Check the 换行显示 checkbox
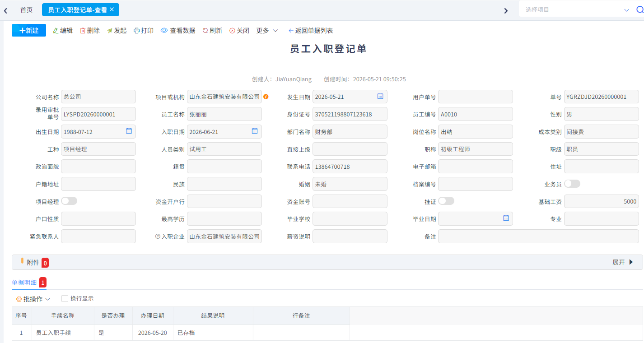The image size is (644, 343). pos(65,298)
